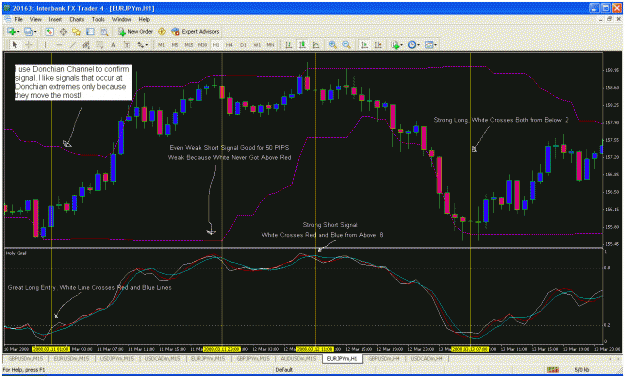The width and height of the screenshot is (625, 376).
Task: Open the Help menu
Action: (x=144, y=19)
